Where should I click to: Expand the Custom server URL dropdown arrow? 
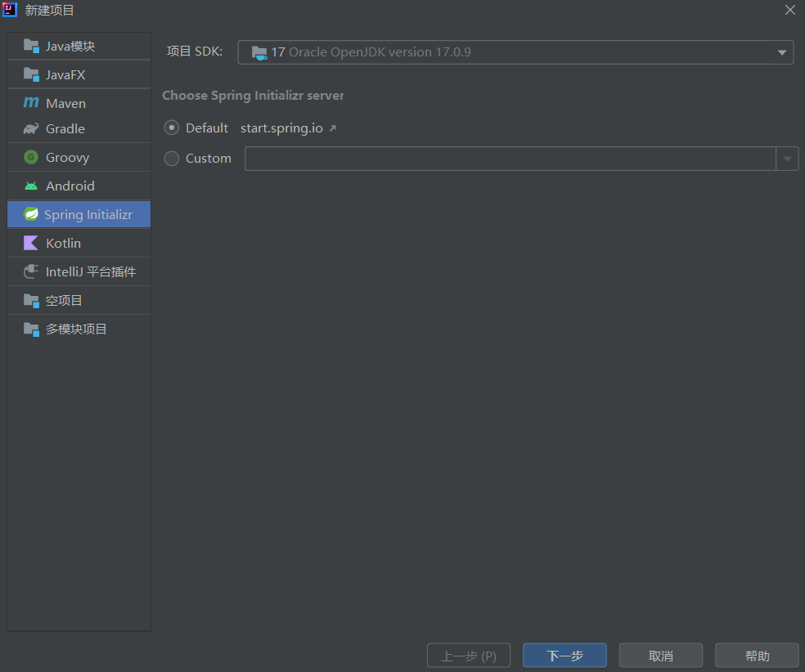[x=787, y=159]
